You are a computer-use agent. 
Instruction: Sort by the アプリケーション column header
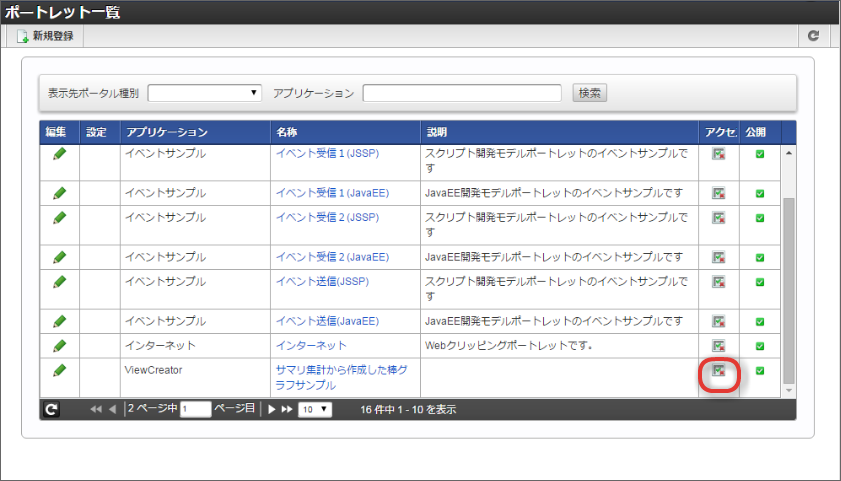coord(195,132)
